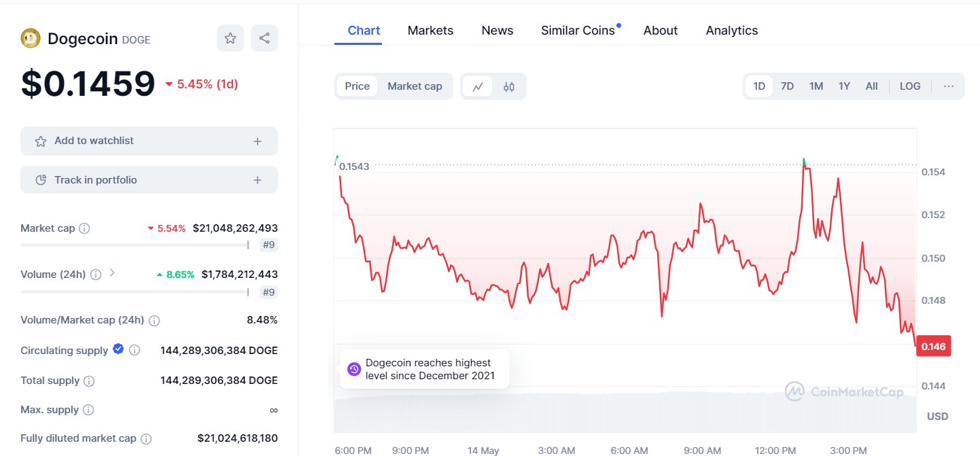The height and width of the screenshot is (456, 980).
Task: Open 'Dogecoin reaches highest level' event note
Action: click(424, 369)
